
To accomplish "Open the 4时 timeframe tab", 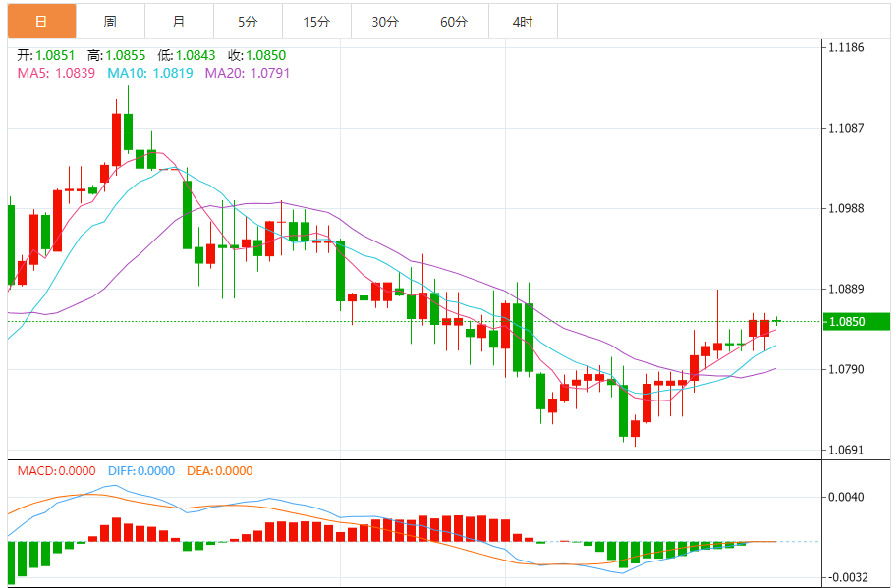I will click(523, 22).
